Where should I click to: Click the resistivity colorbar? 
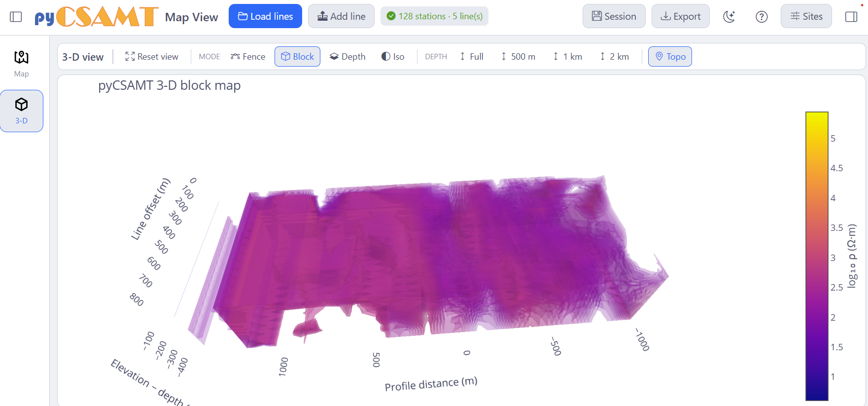tap(817, 256)
